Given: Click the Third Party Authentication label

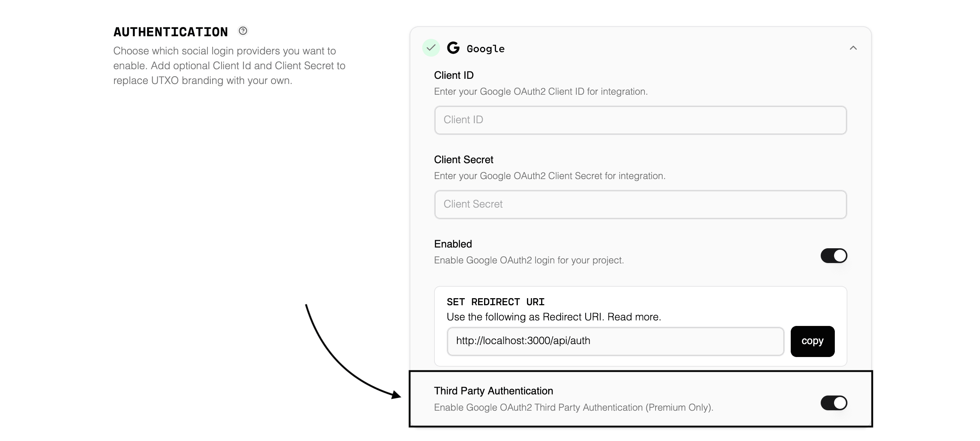Looking at the screenshot, I should coord(493,390).
